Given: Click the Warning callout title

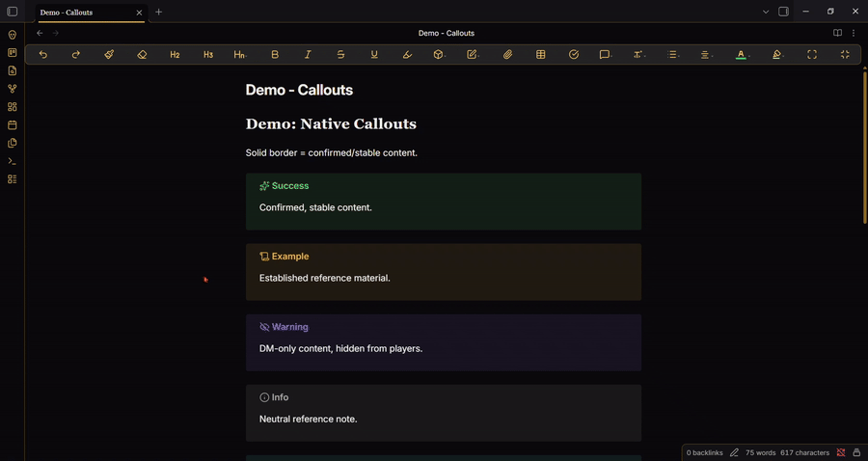Looking at the screenshot, I should [x=289, y=327].
